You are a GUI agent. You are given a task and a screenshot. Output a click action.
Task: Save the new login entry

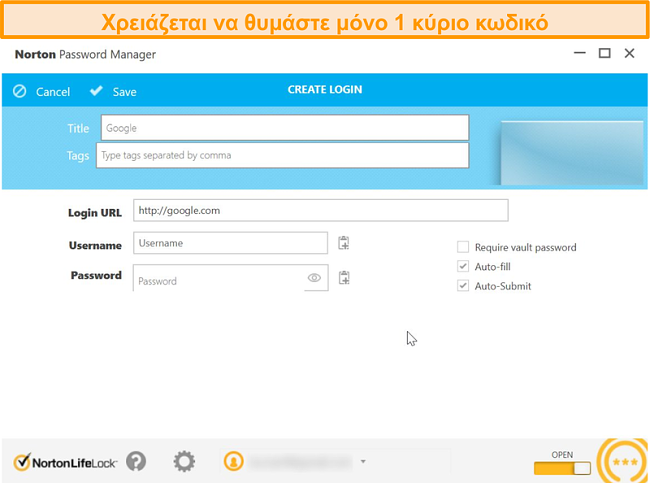pyautogui.click(x=113, y=91)
